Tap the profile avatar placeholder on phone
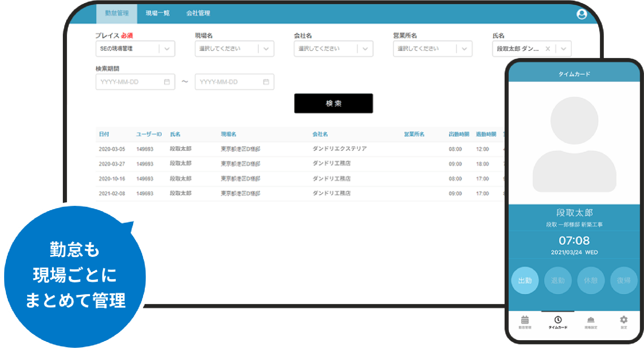Screen dimensions: 644x352 coord(574,145)
